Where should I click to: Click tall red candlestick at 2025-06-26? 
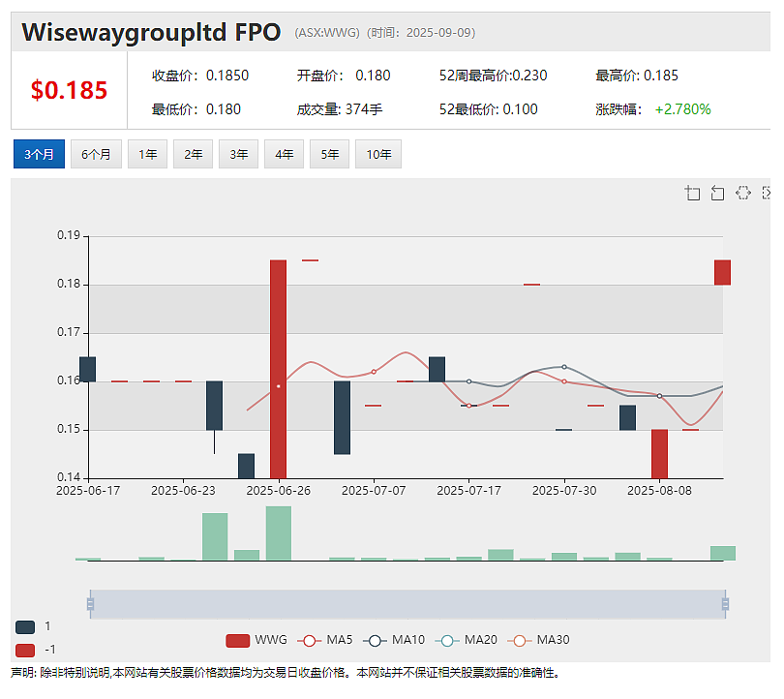pos(279,369)
